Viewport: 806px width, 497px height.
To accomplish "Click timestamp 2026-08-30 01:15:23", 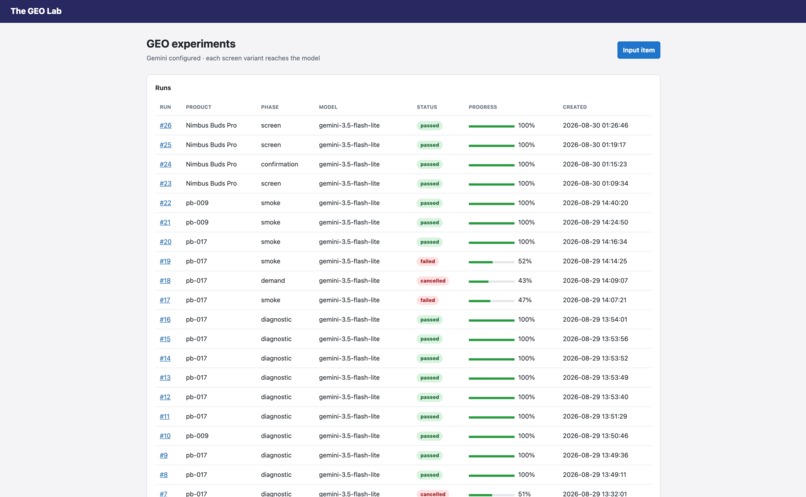I will click(595, 164).
